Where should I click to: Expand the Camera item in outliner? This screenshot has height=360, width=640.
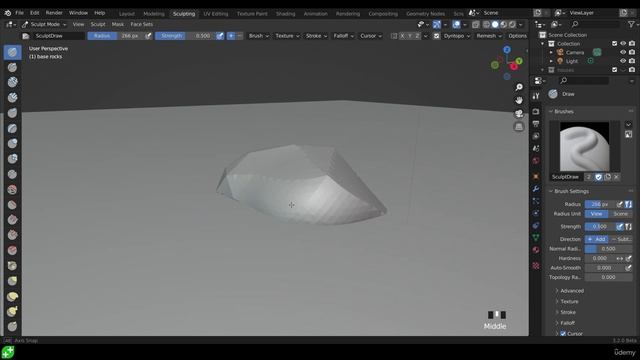[551, 52]
